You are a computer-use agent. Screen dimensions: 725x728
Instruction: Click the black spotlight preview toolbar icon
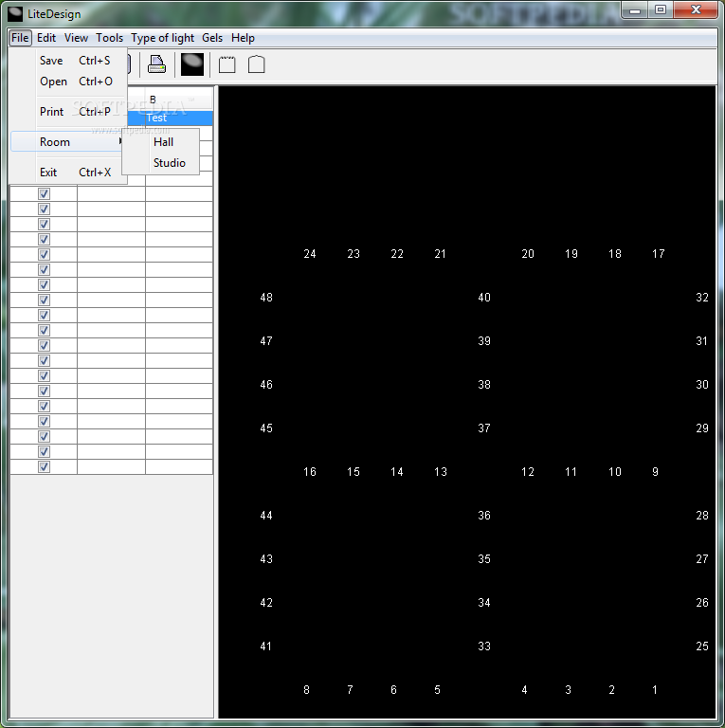pyautogui.click(x=192, y=64)
